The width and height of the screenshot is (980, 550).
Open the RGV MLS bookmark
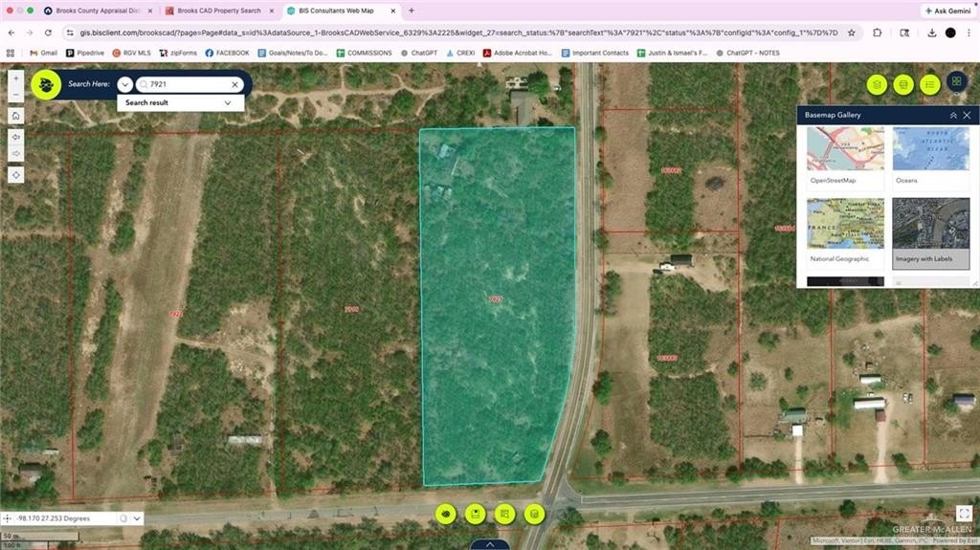click(131, 53)
